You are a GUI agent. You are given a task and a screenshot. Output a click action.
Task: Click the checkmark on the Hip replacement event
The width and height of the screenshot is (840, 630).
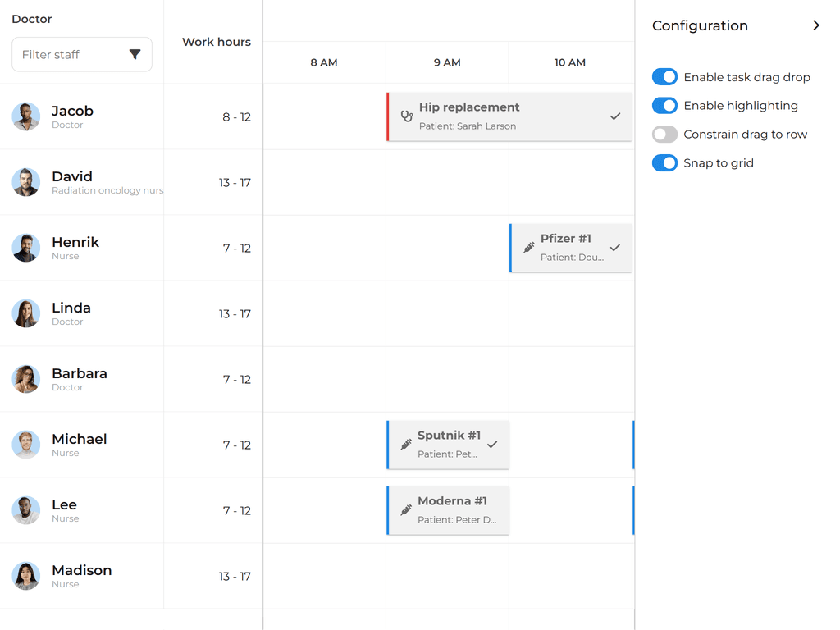coord(615,116)
